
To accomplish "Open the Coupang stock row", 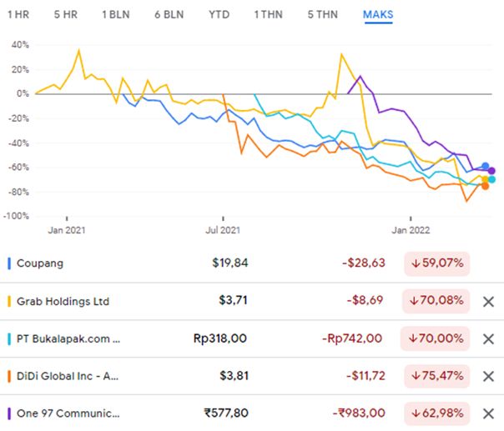I will pos(252,263).
